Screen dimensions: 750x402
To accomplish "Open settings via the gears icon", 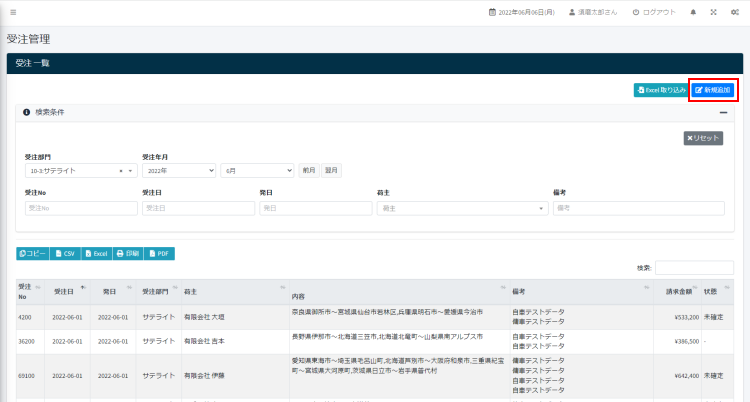I will 734,12.
